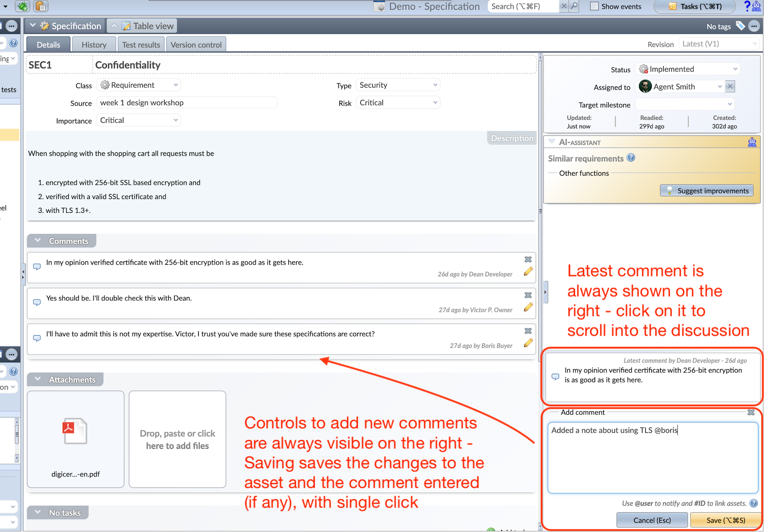Edit Dean Developer's comment with pencil icon
764x532 pixels.
coord(528,272)
